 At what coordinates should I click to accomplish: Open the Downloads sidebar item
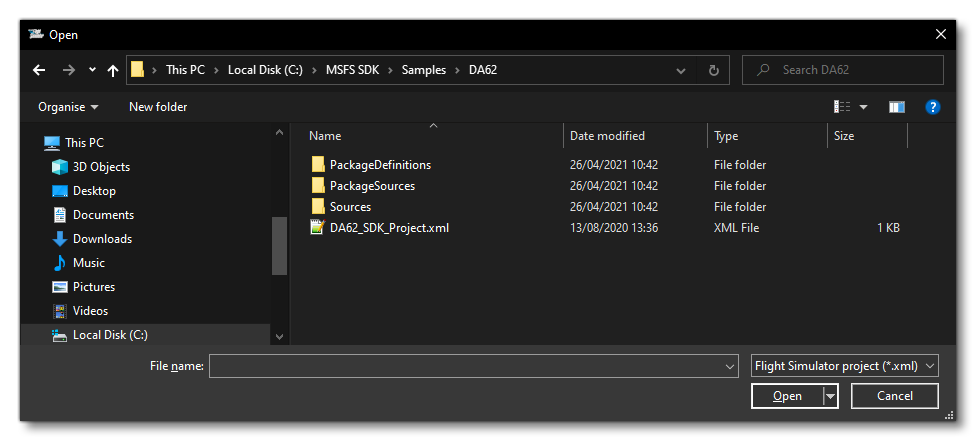[102, 239]
